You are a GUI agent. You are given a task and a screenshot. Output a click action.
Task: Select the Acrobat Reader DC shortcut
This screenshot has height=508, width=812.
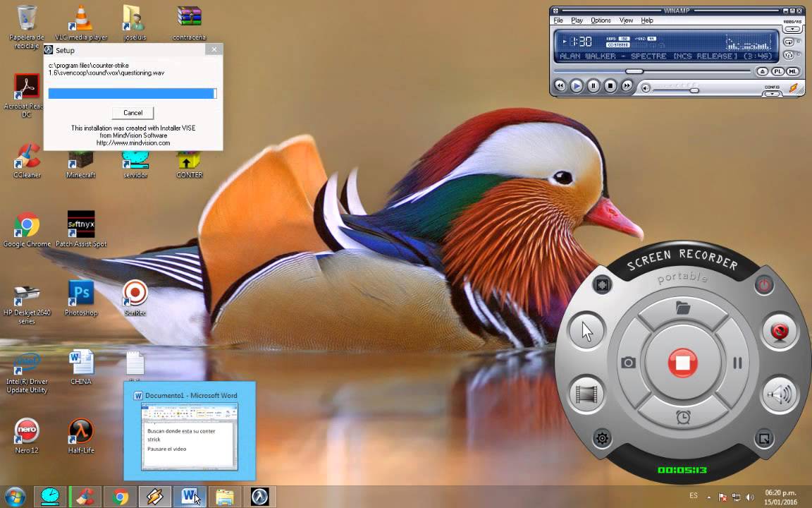pyautogui.click(x=26, y=95)
